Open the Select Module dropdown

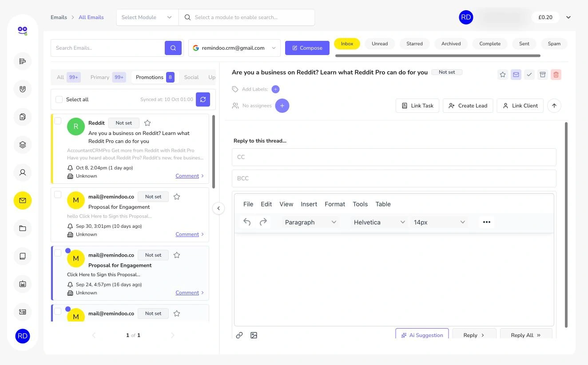147,17
